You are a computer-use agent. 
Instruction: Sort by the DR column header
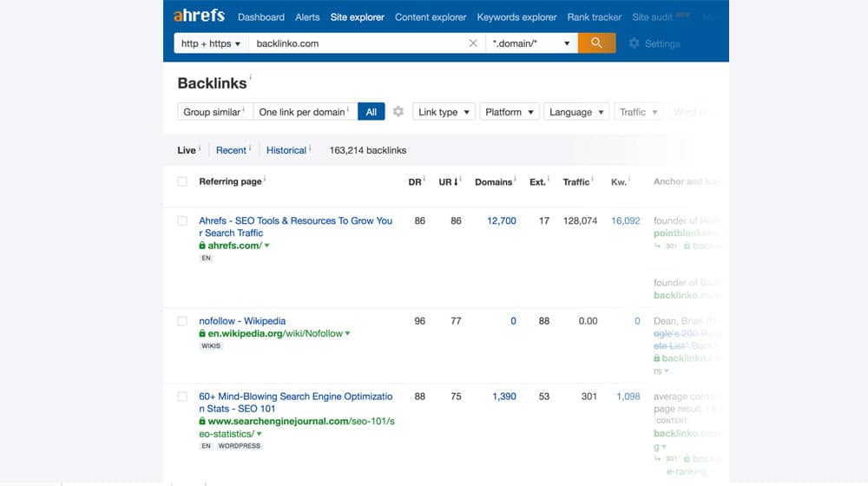pyautogui.click(x=415, y=182)
